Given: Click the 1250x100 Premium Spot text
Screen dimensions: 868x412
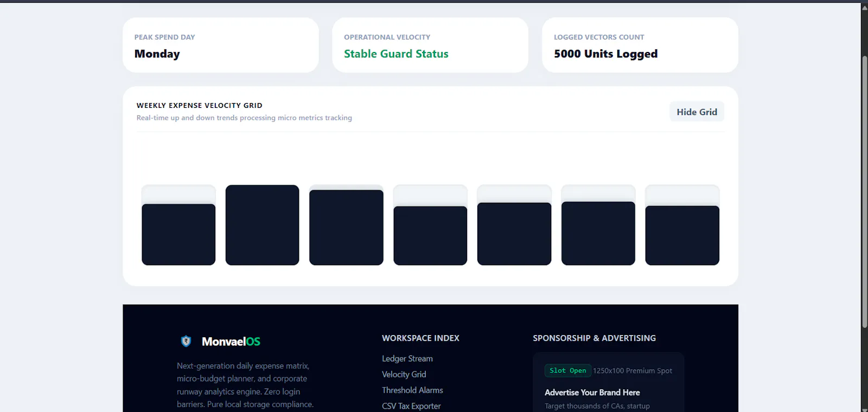Looking at the screenshot, I should click(x=633, y=371).
